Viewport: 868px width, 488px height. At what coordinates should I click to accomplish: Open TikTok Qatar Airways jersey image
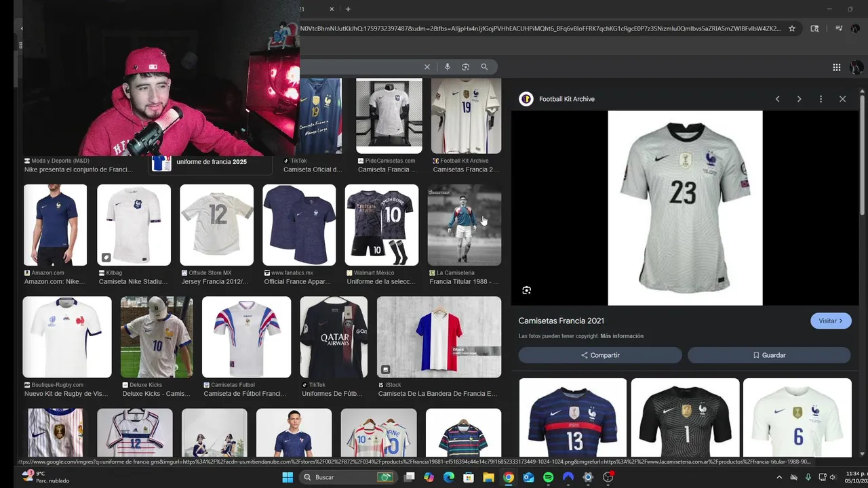(334, 337)
